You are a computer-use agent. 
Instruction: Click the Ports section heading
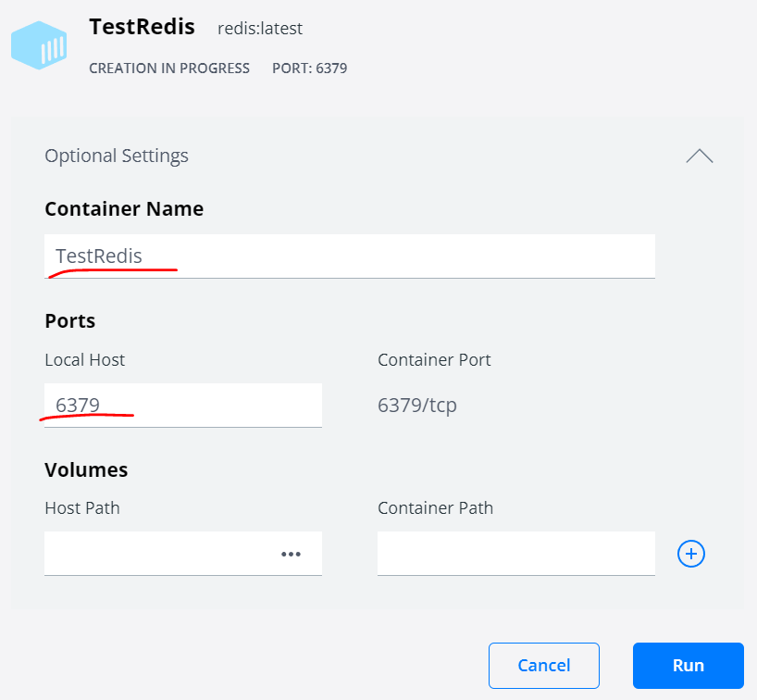(70, 320)
